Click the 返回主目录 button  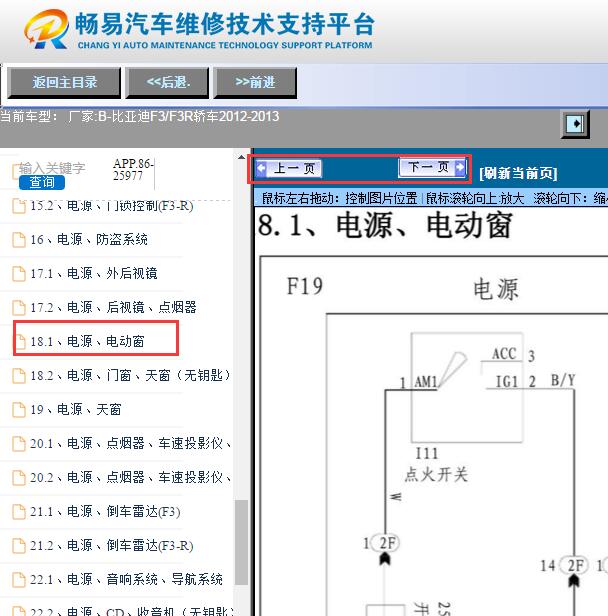pyautogui.click(x=64, y=82)
